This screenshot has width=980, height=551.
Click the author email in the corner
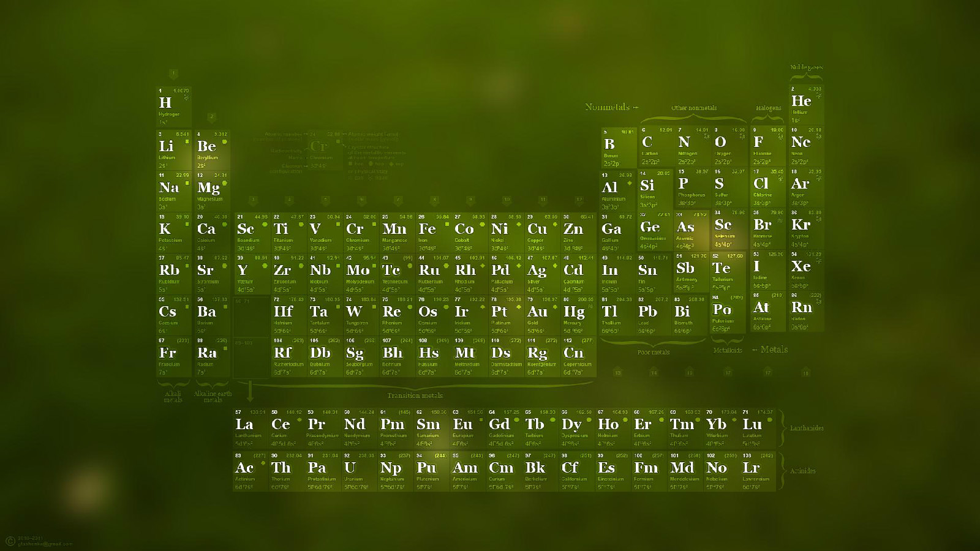pyautogui.click(x=45, y=544)
